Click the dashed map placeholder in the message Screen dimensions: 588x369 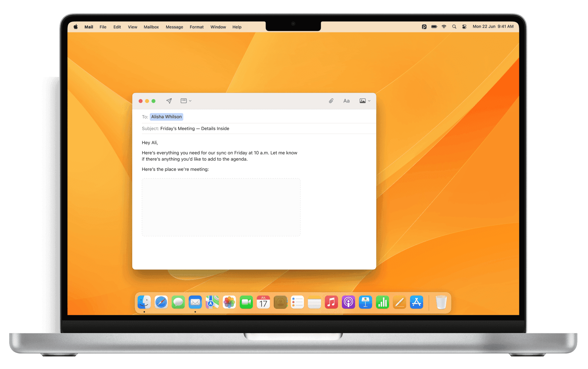pyautogui.click(x=221, y=207)
